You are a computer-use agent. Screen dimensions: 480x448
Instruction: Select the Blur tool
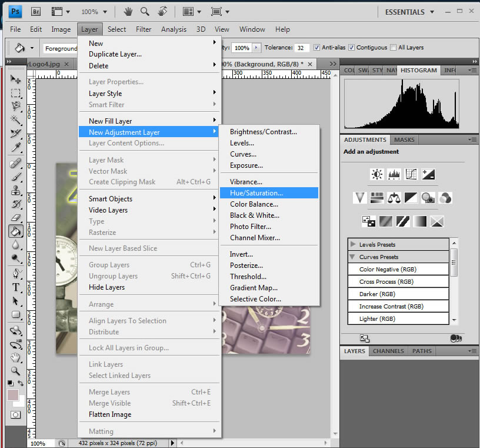pos(15,245)
